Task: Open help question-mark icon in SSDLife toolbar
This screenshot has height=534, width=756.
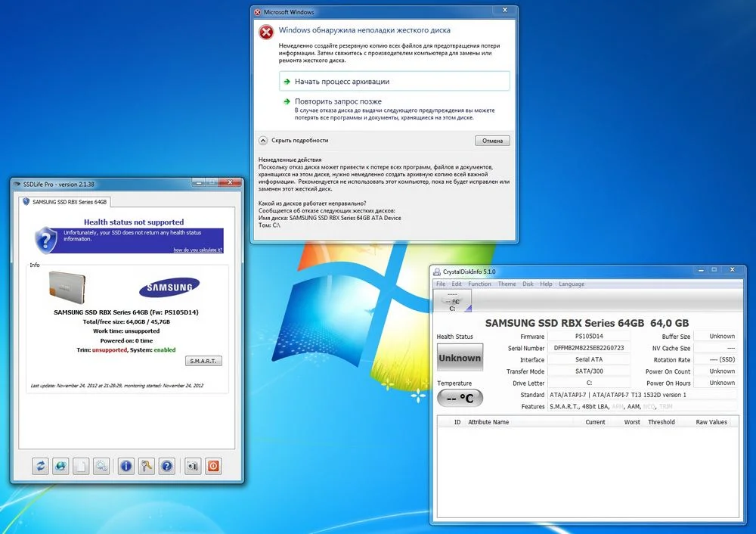Action: (x=167, y=466)
